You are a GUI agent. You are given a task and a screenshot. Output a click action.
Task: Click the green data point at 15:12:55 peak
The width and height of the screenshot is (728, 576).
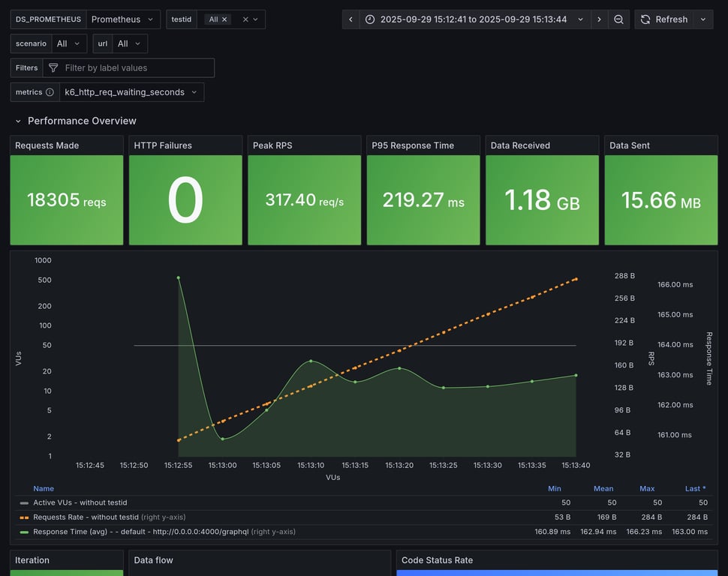click(x=179, y=277)
